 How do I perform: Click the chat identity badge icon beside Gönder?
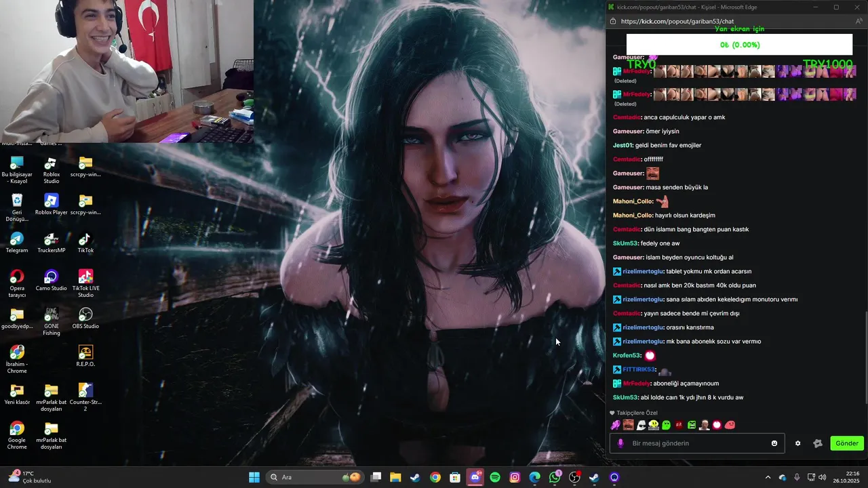coord(818,443)
